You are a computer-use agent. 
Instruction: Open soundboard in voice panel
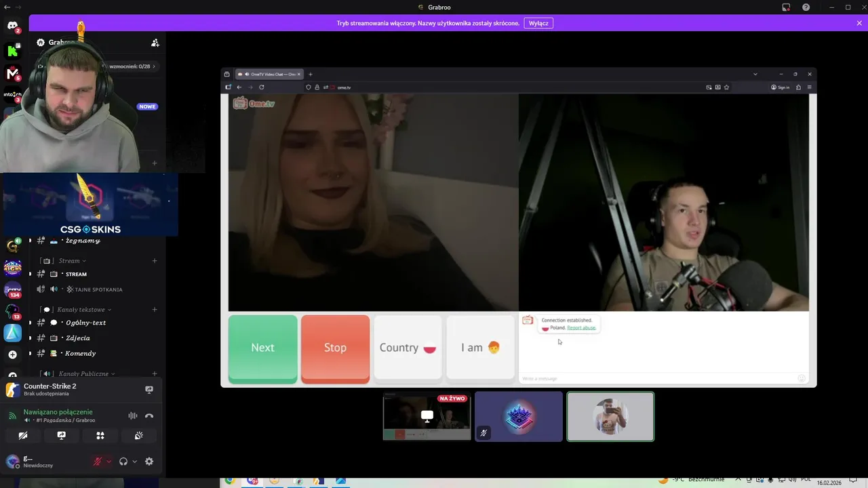(139, 436)
